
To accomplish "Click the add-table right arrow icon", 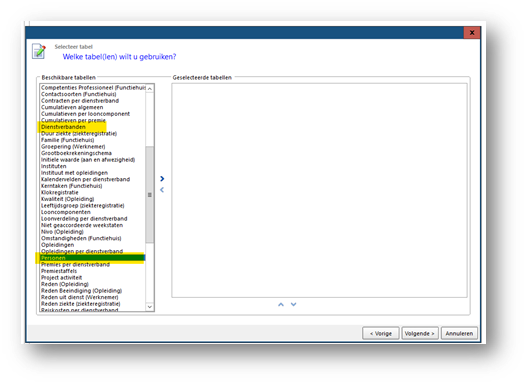I will click(162, 179).
